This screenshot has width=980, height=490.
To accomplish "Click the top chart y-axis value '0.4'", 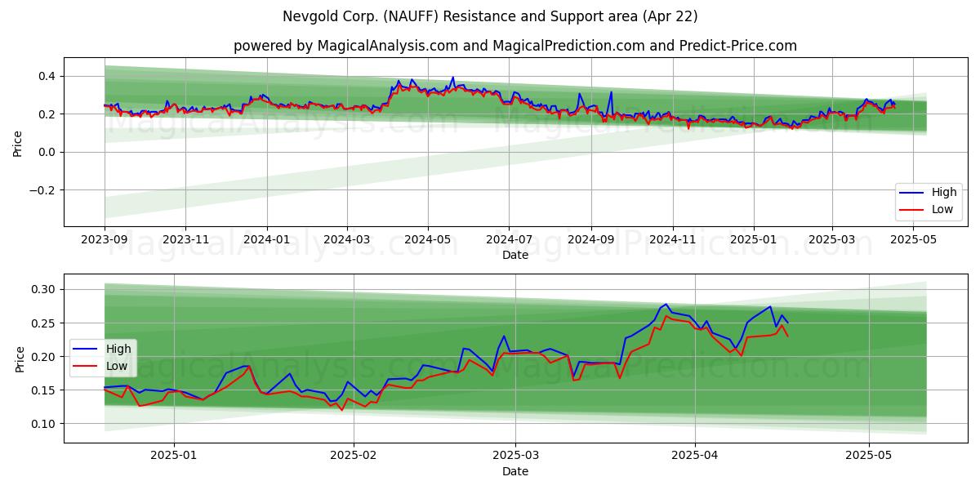I will (47, 76).
